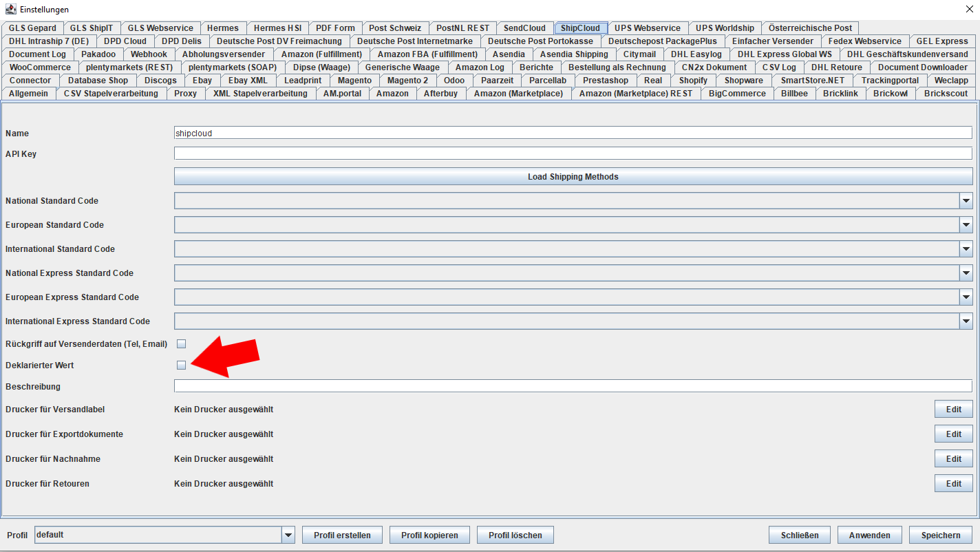This screenshot has height=552, width=980.
Task: Open Österreichische Post tab
Action: [x=810, y=28]
